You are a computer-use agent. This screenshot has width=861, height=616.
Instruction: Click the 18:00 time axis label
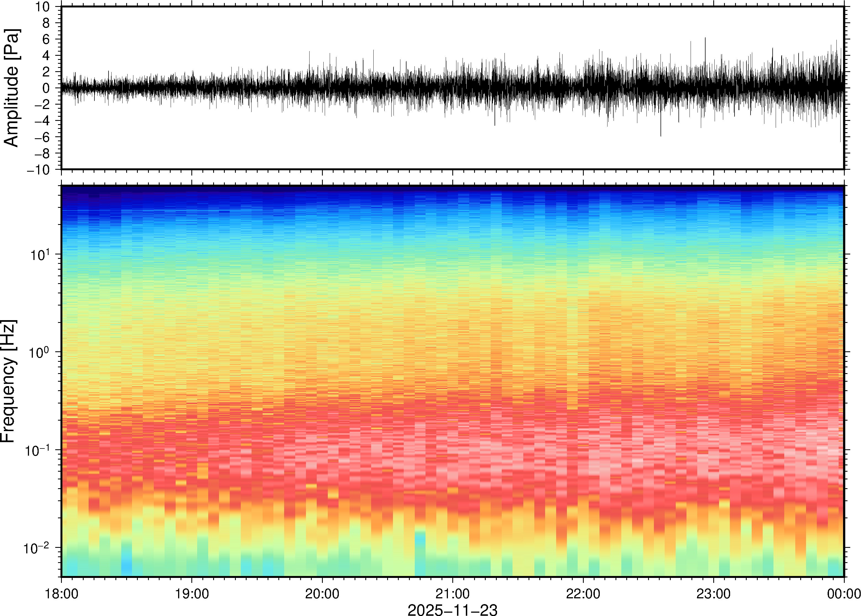(62, 594)
